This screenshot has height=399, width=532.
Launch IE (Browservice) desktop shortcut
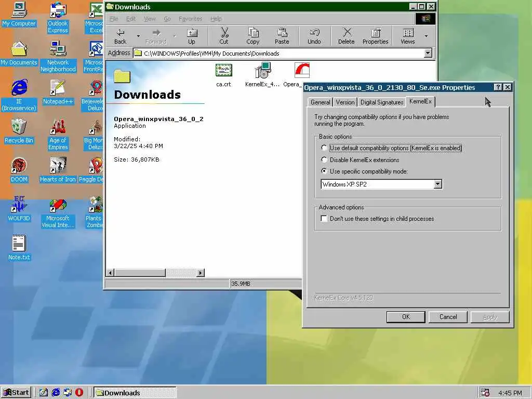(19, 96)
